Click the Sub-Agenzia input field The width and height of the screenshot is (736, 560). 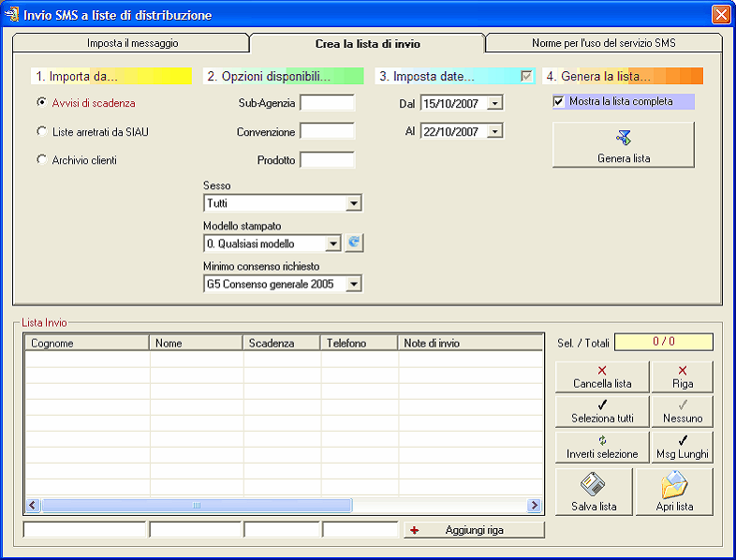pyautogui.click(x=327, y=103)
